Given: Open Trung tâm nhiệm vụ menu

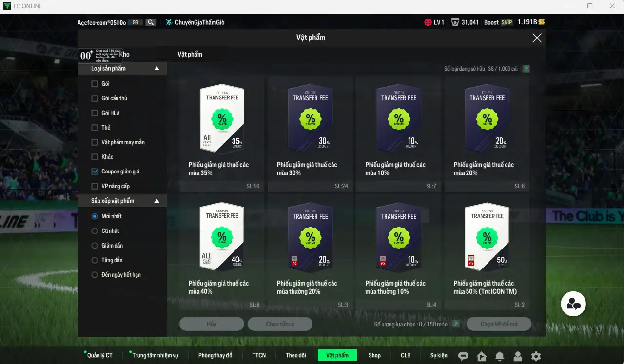Looking at the screenshot, I should tap(155, 355).
